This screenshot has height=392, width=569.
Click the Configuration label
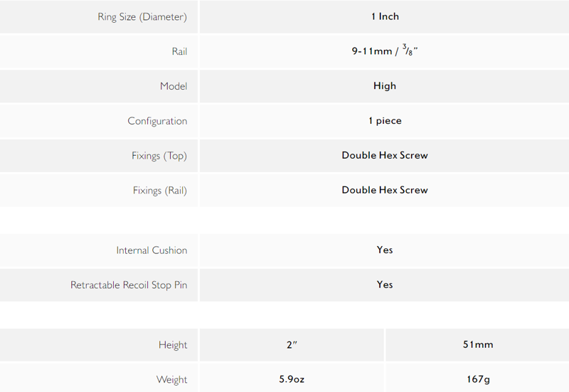(x=157, y=121)
